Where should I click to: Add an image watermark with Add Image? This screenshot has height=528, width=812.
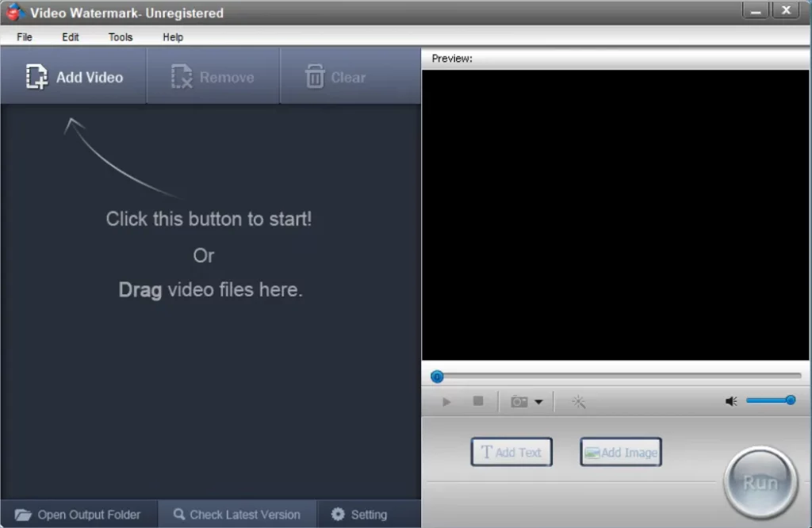(621, 453)
